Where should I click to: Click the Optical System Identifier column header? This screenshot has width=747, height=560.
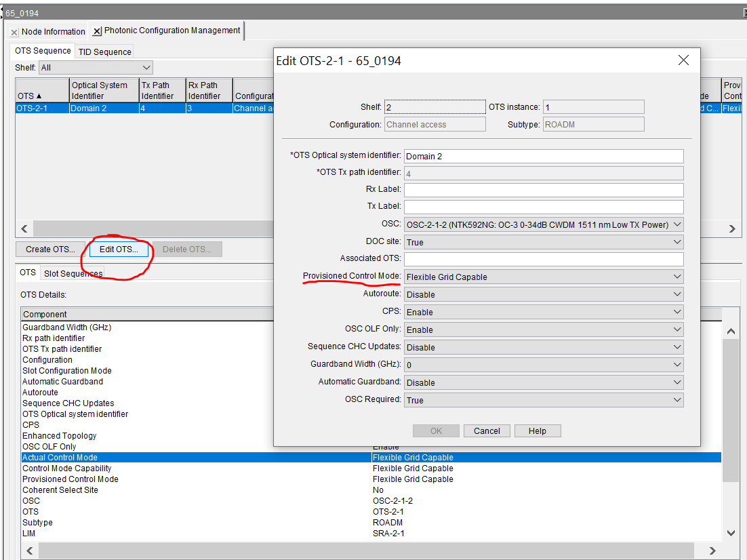tap(104, 90)
